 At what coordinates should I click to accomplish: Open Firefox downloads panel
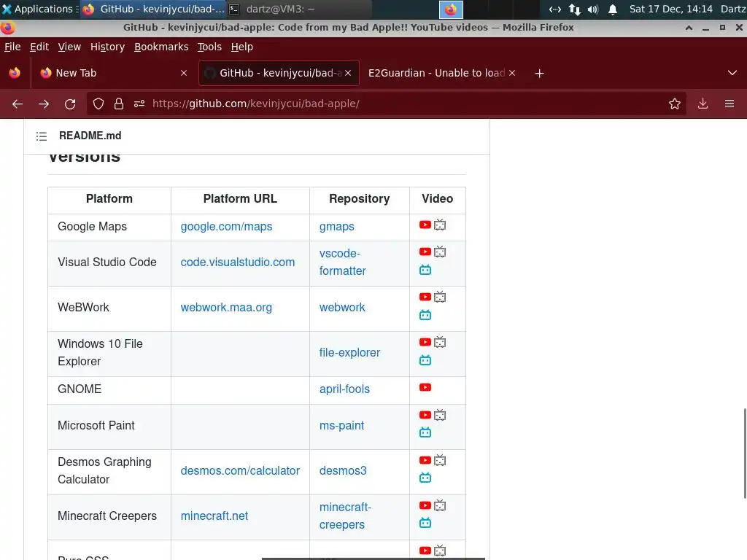703,104
